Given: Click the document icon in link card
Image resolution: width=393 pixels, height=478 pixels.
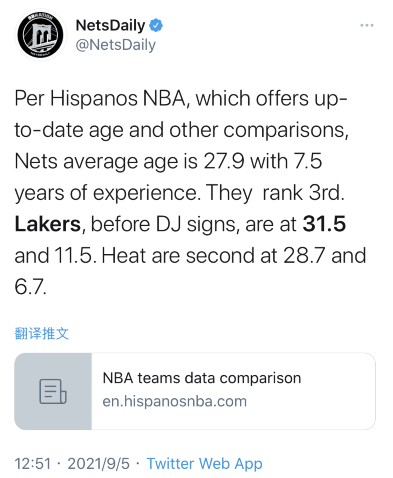Looking at the screenshot, I should pyautogui.click(x=53, y=391).
